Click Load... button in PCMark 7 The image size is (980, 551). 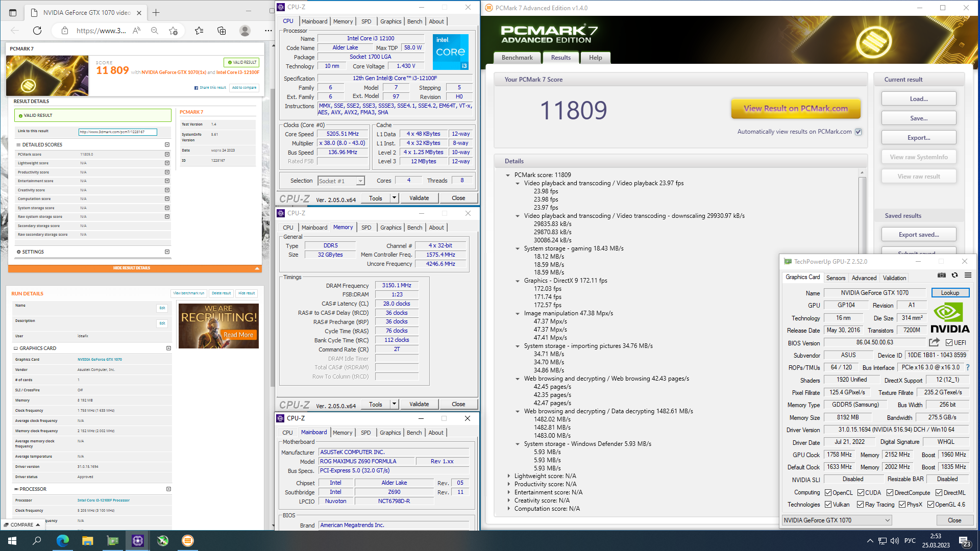pos(918,99)
